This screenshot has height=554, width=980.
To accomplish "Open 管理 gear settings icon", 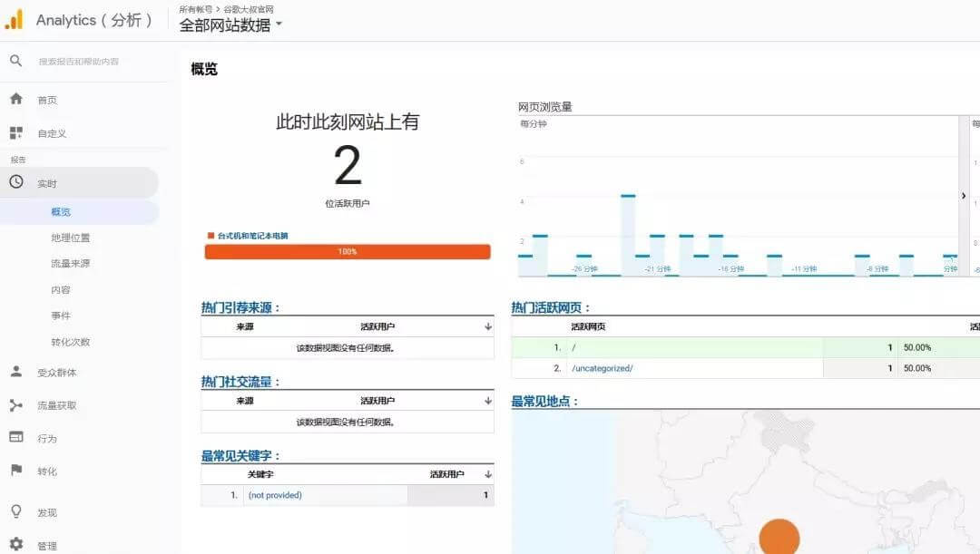I will tap(15, 545).
